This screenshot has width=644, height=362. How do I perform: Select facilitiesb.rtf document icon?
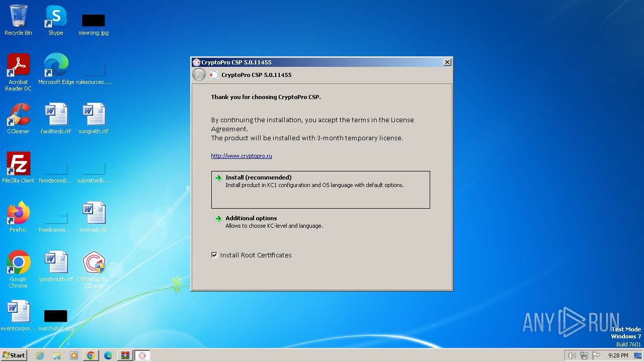pyautogui.click(x=56, y=119)
